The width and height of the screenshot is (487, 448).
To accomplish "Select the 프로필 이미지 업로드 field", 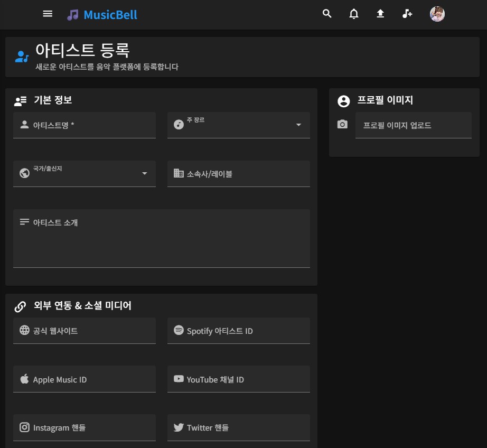I will [413, 125].
